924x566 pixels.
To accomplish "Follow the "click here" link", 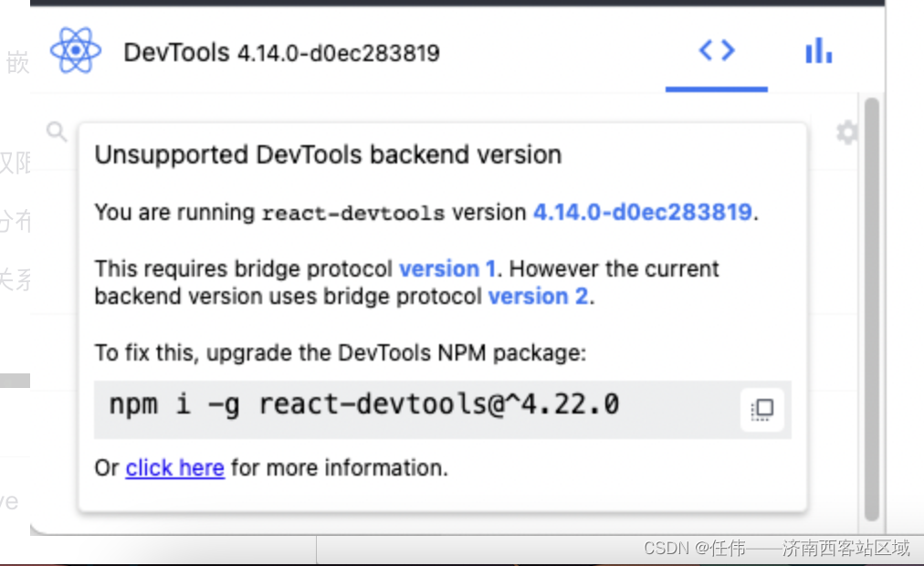I will coord(174,468).
